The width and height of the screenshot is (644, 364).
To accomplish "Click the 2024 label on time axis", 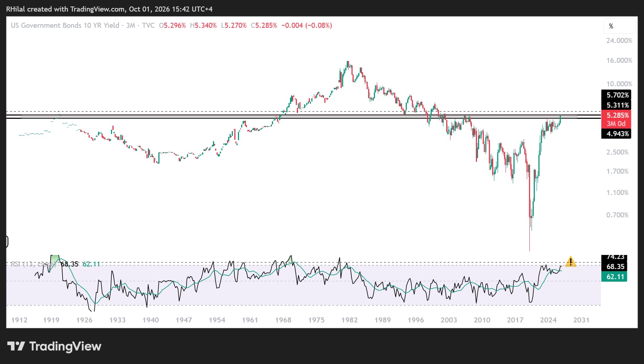I will (x=548, y=320).
